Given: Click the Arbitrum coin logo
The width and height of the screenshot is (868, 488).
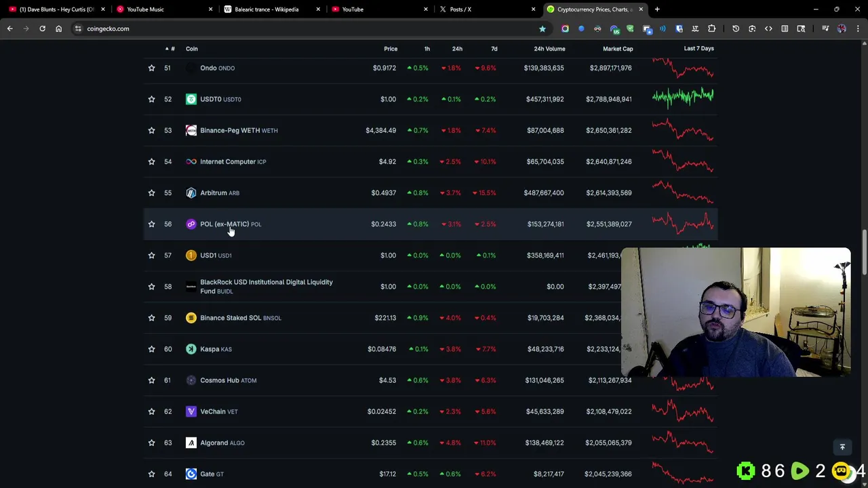Looking at the screenshot, I should pos(191,192).
